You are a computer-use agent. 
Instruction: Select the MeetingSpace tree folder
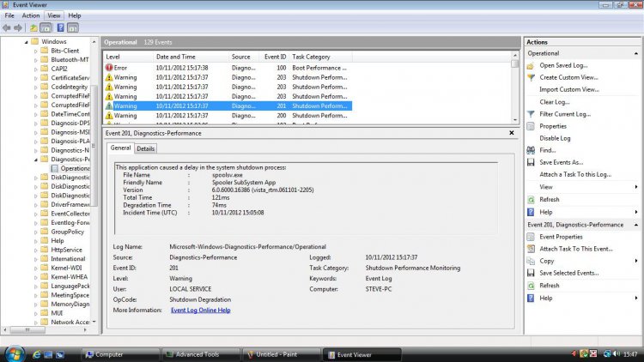click(70, 295)
